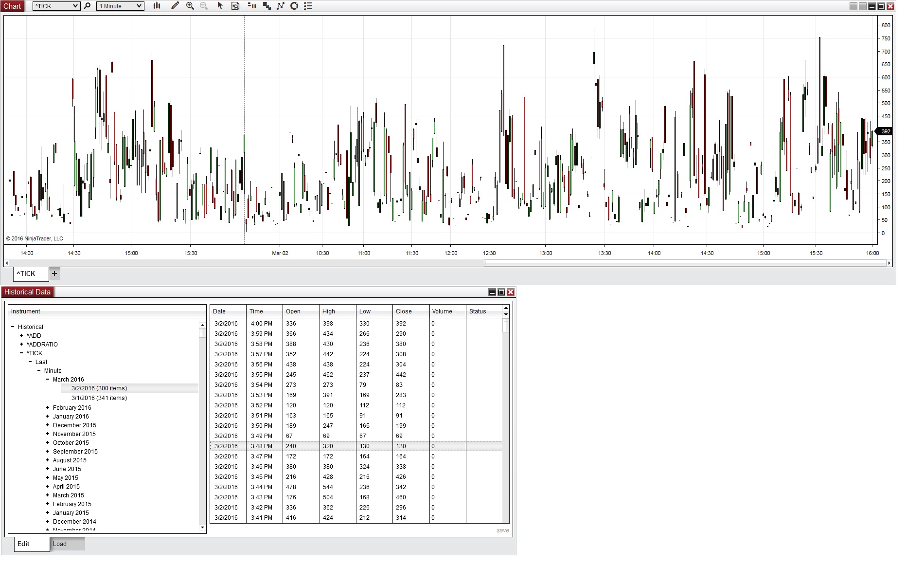Click the Status column header
Screen dimensions: 924x584
click(x=484, y=311)
